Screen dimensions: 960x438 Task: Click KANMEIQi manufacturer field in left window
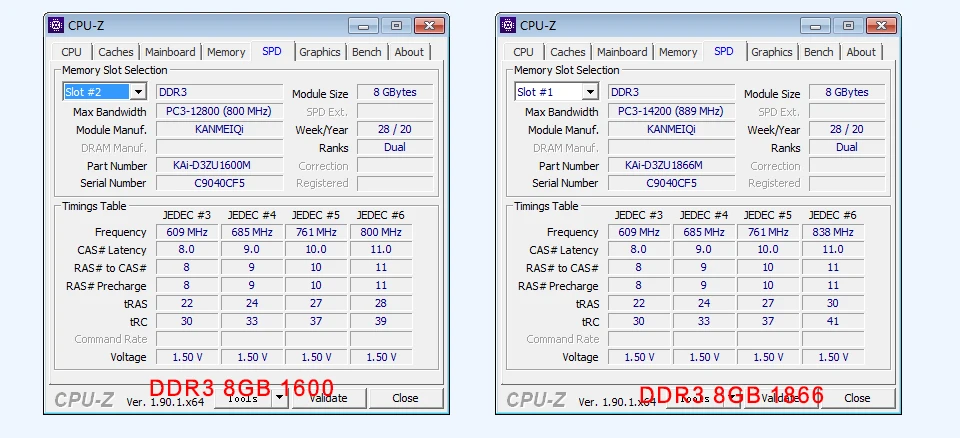pyautogui.click(x=219, y=129)
